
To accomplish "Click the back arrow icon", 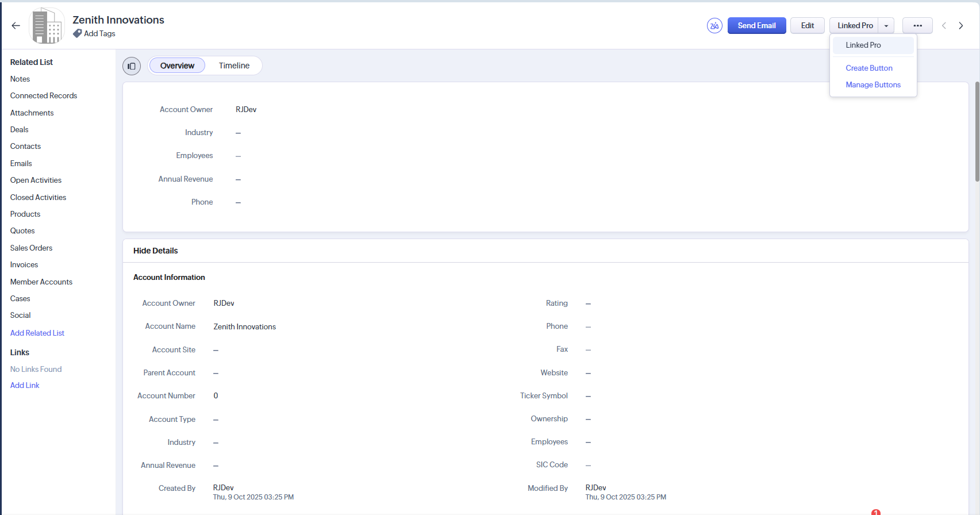I will click(x=16, y=25).
